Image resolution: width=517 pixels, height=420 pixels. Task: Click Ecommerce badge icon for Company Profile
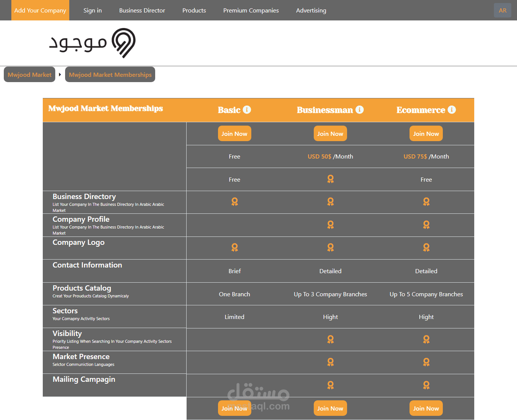coord(426,225)
